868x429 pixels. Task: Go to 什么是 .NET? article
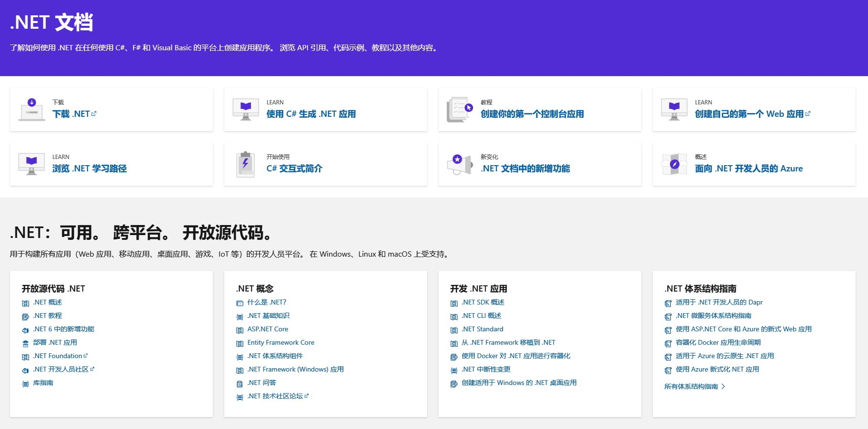coord(266,302)
